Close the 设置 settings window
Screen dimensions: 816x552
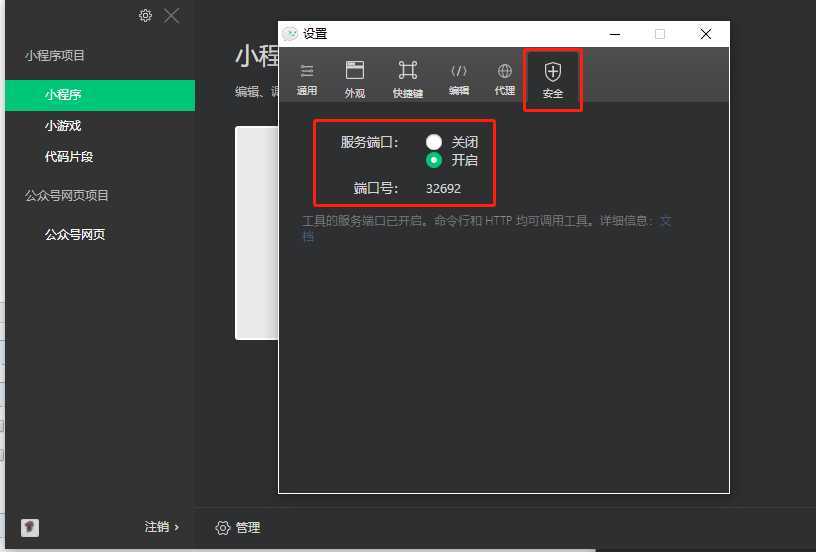[x=705, y=34]
